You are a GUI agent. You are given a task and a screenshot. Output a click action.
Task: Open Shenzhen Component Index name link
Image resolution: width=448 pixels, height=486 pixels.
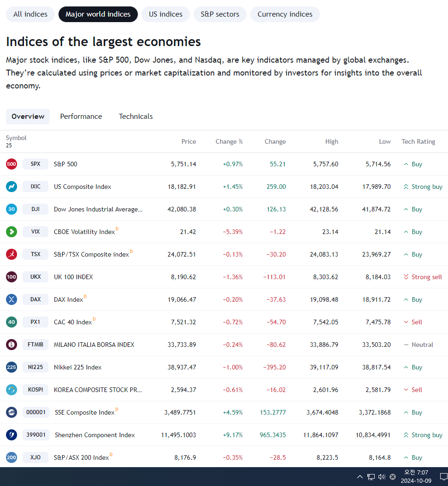pyautogui.click(x=94, y=435)
